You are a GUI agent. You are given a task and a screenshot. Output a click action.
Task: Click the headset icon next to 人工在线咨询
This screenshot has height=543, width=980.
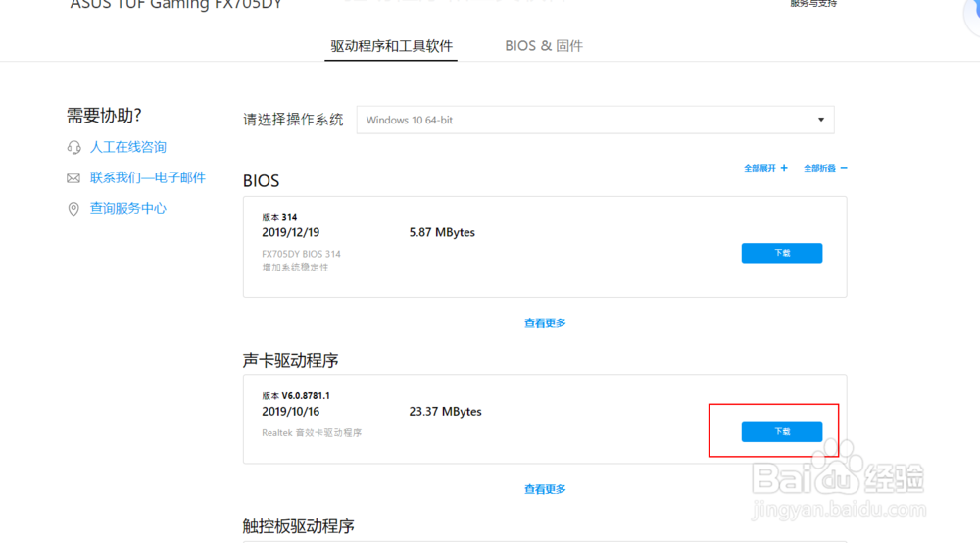point(73,147)
